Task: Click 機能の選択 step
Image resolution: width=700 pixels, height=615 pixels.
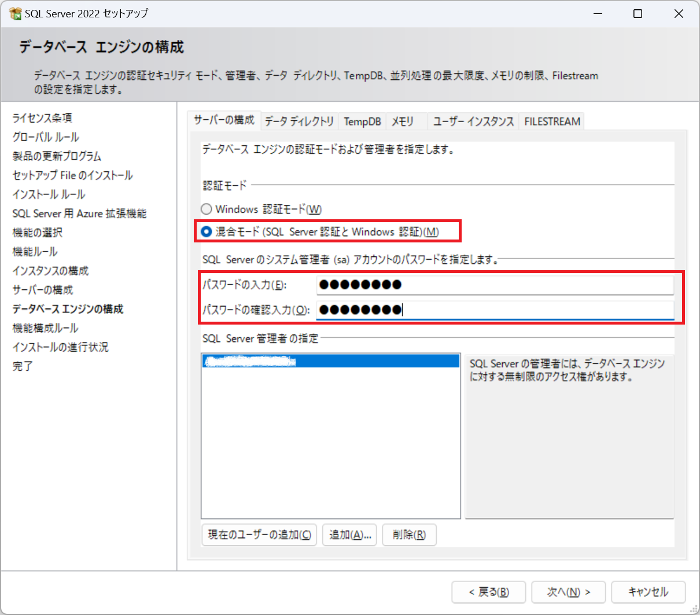Action: (x=37, y=233)
